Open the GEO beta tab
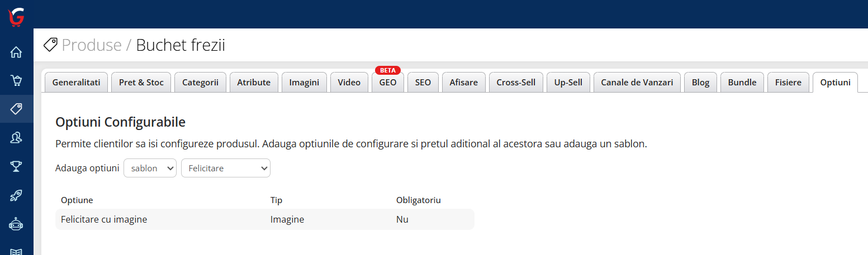Viewport: 868px width, 255px height. coord(388,82)
